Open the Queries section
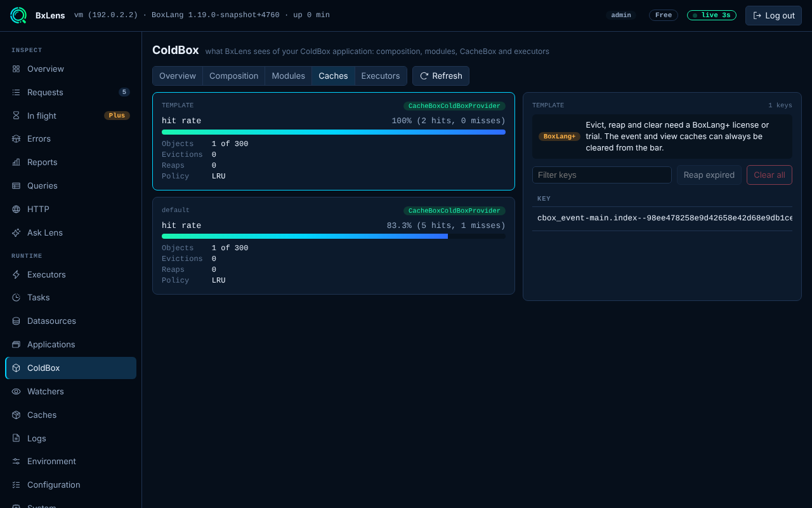 click(70, 185)
